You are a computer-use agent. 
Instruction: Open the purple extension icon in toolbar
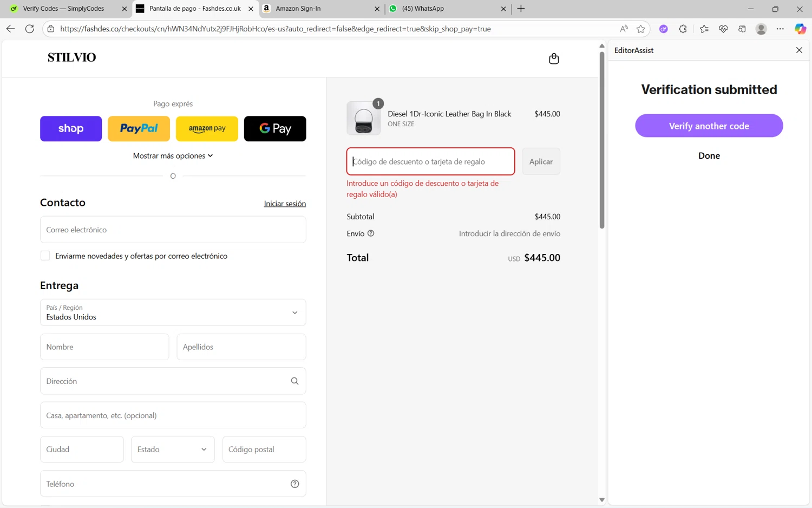click(663, 29)
